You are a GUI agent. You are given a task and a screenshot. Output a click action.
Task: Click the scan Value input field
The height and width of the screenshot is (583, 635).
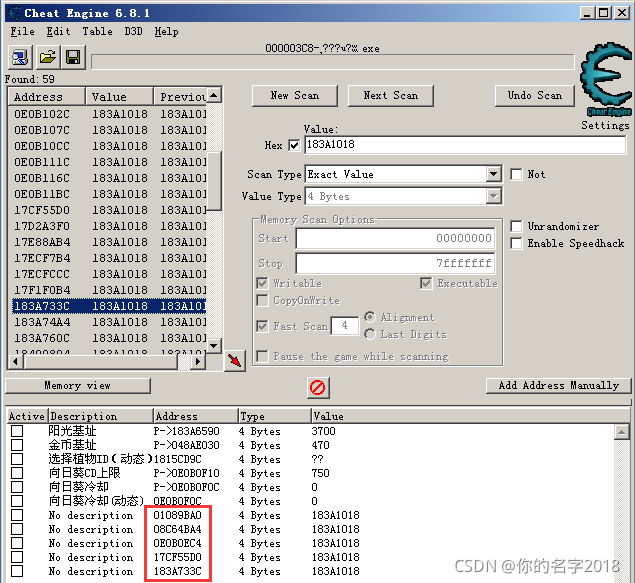465,145
